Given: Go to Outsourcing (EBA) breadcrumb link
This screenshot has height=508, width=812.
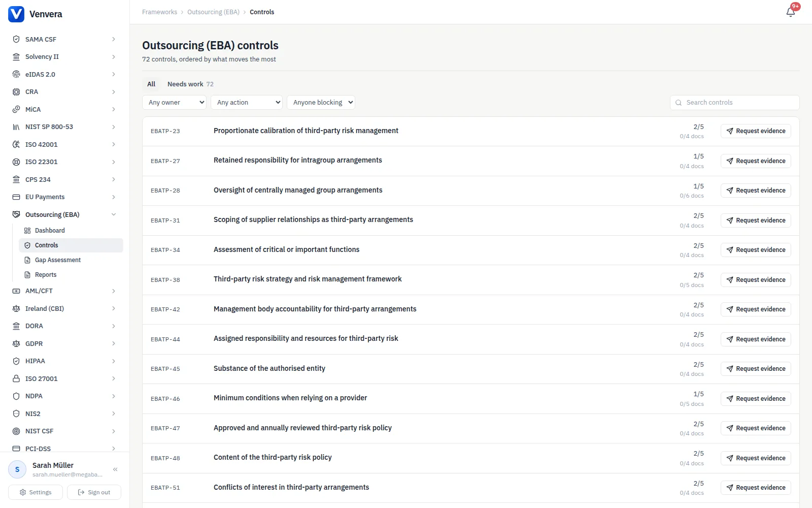Looking at the screenshot, I should pyautogui.click(x=213, y=12).
